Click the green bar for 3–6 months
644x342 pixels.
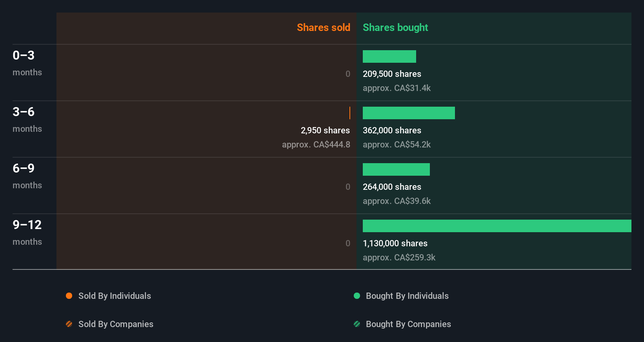[x=409, y=113]
